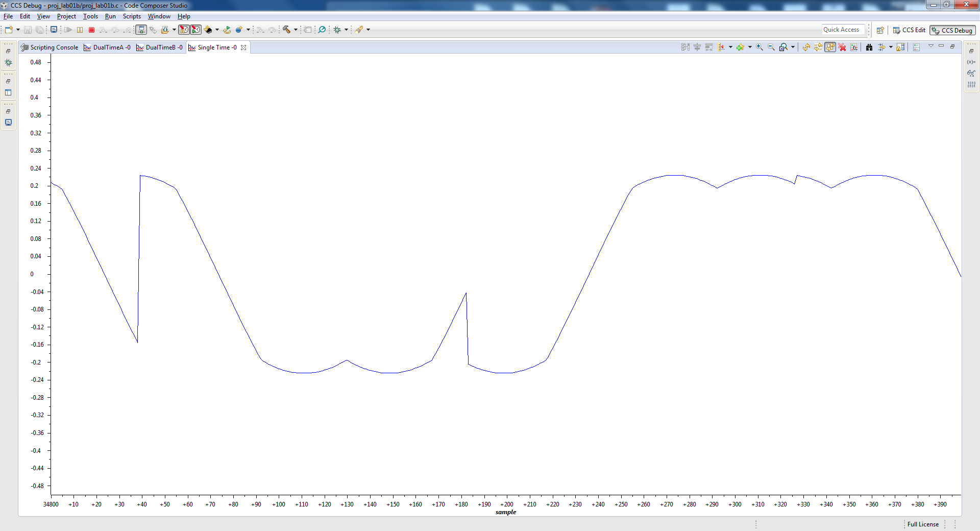Open the File menu

tap(8, 16)
